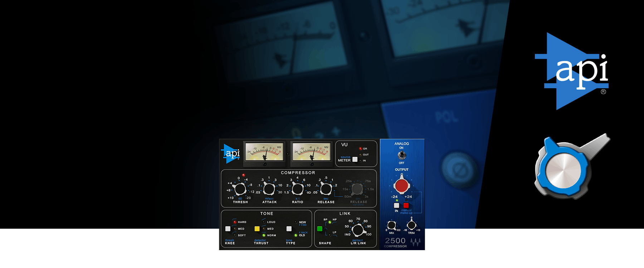Click the VU label in meter panel
This screenshot has height=268, width=644.
(345, 145)
